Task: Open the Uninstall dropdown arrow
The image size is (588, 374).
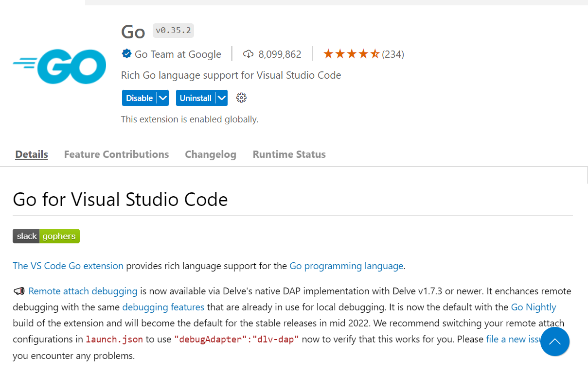Action: click(222, 98)
